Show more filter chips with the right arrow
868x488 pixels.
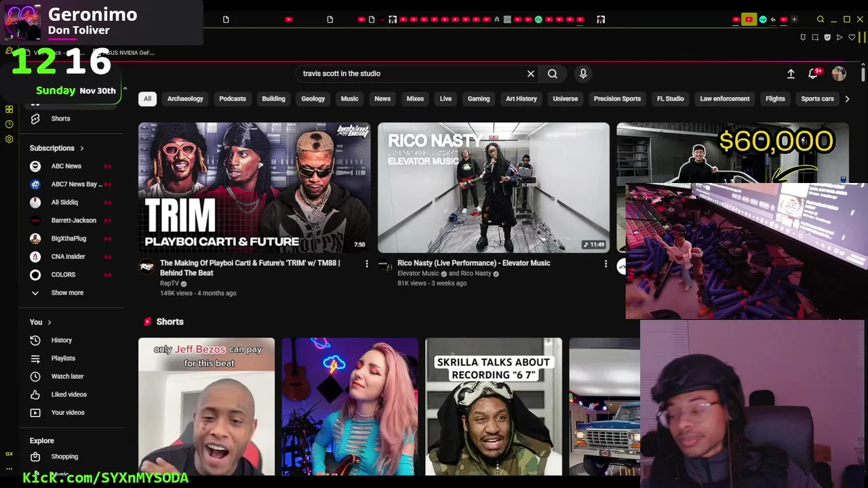[846, 99]
